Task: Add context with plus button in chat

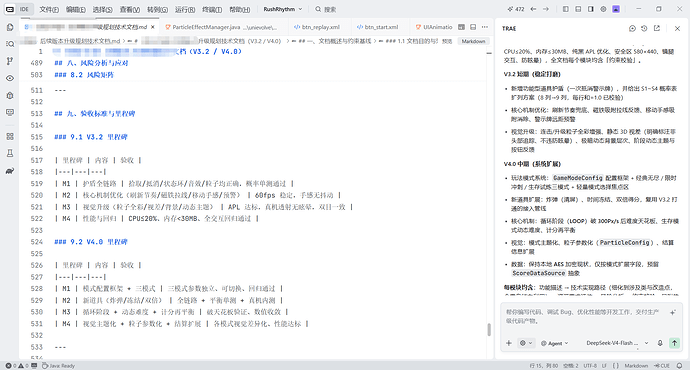Action: (509, 343)
